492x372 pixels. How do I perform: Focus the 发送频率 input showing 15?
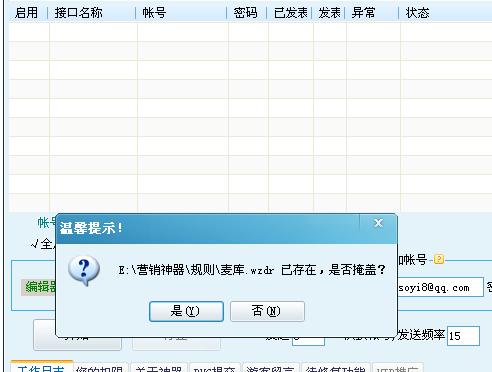[x=463, y=336]
